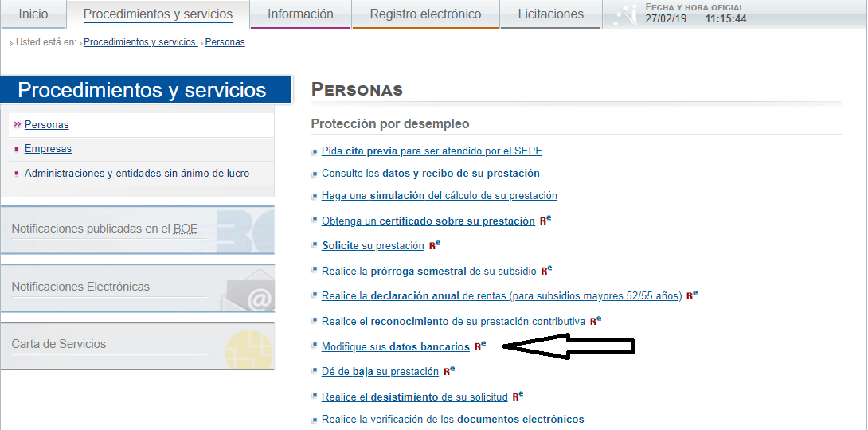Screen dimensions: 868x430
Task: Open Administraciones y entidades sin ánimo de lucro
Action: click(136, 173)
